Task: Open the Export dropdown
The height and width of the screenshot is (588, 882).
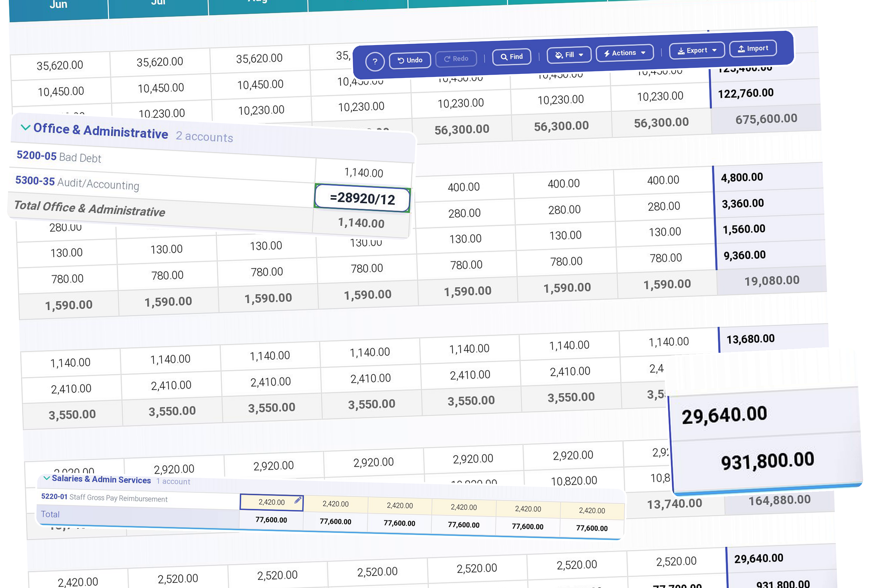Action: pyautogui.click(x=696, y=50)
